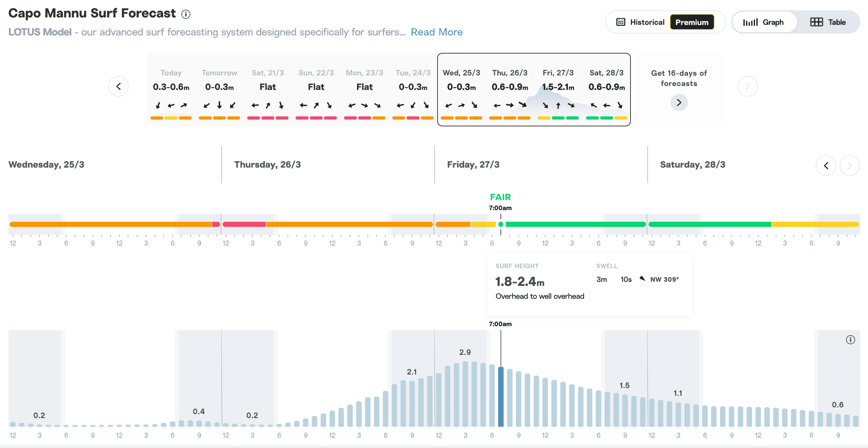Select the Fri, 27/3 forecast day
868x448 pixels.
click(x=558, y=90)
